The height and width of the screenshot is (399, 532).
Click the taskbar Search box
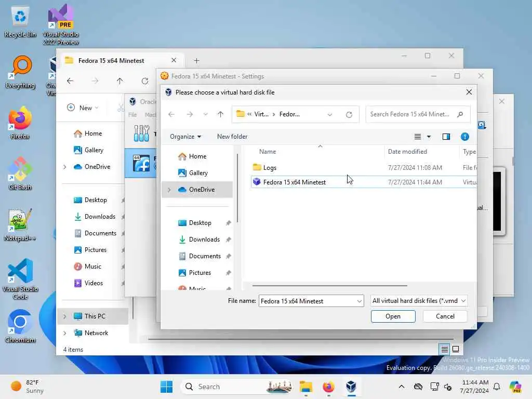[x=236, y=387]
